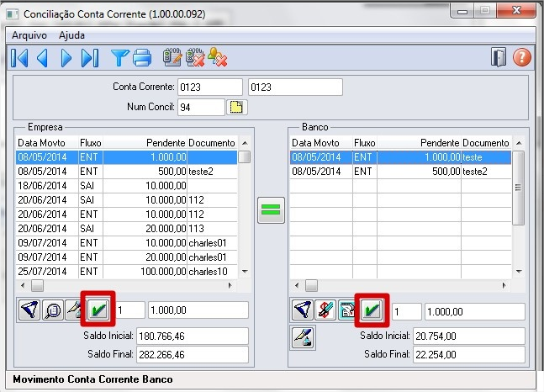Click Empresa pen edit icon
This screenshot has width=544, height=392.
pos(73,310)
